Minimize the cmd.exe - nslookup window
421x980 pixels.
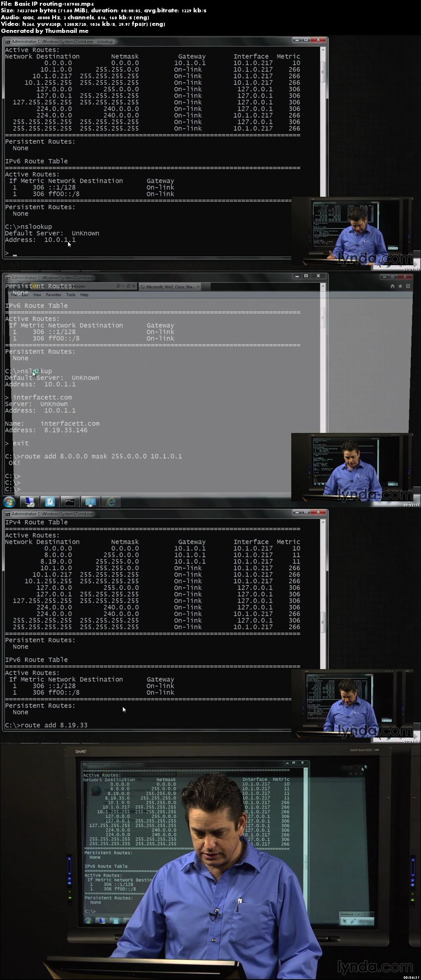point(297,40)
